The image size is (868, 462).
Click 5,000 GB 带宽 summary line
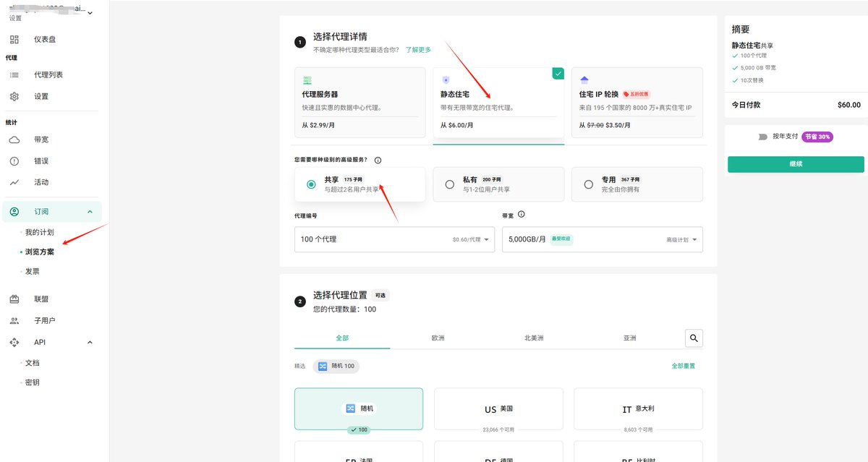[x=758, y=67]
